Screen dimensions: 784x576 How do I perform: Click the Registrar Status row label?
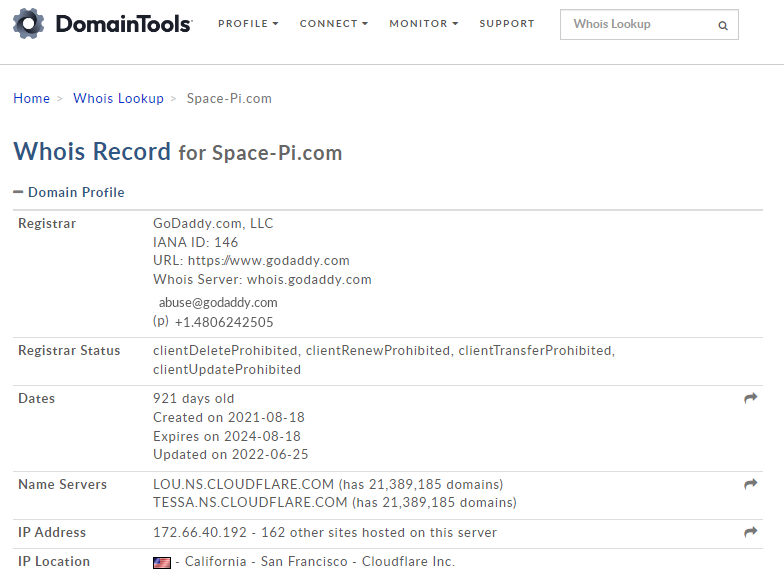point(69,350)
